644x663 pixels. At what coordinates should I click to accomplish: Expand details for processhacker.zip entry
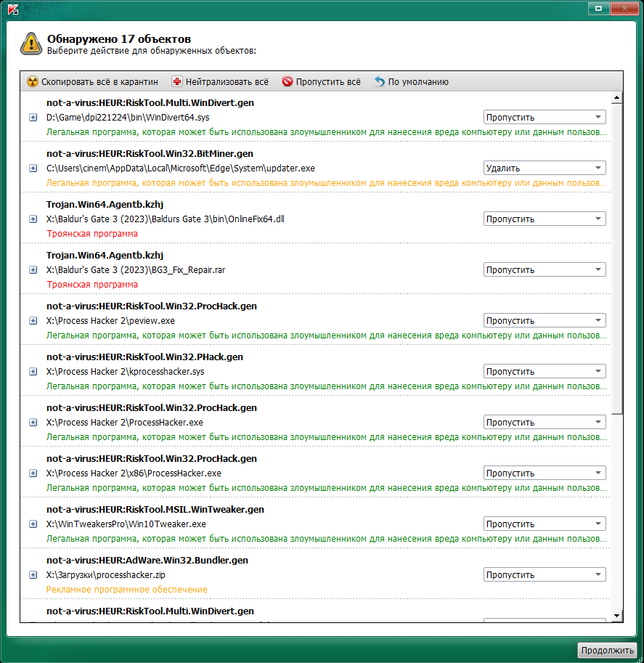[33, 575]
